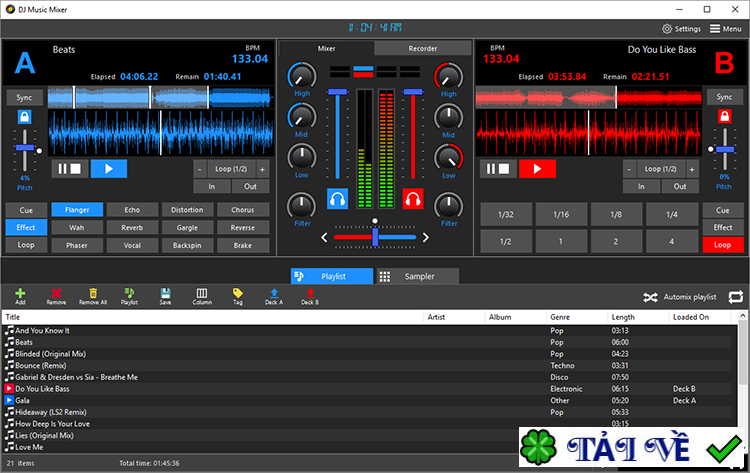
Task: Open the Column chooser icon
Action: click(x=201, y=294)
